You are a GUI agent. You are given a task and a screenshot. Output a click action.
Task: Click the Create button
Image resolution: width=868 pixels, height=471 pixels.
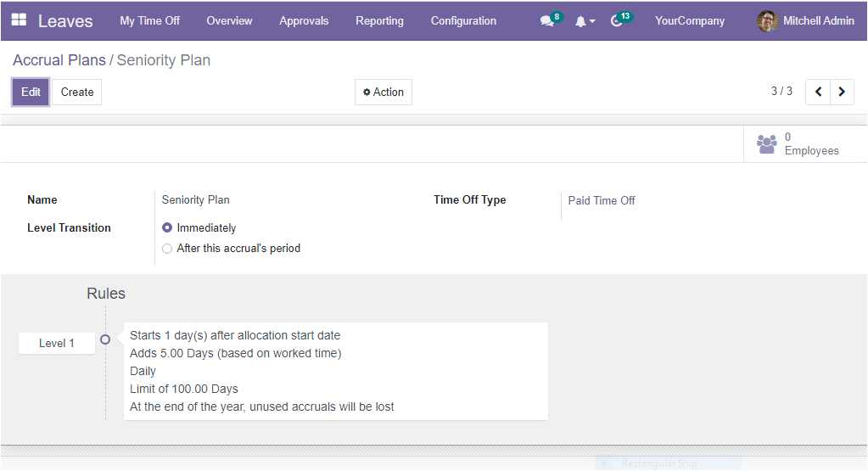click(77, 93)
